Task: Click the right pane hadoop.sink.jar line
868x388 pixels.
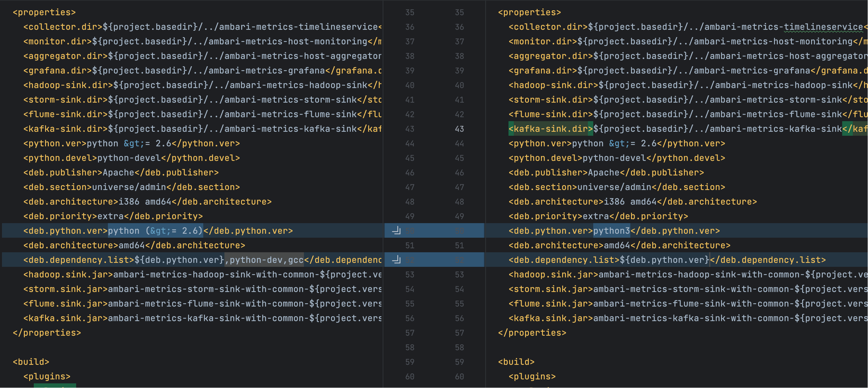Action: [687, 274]
